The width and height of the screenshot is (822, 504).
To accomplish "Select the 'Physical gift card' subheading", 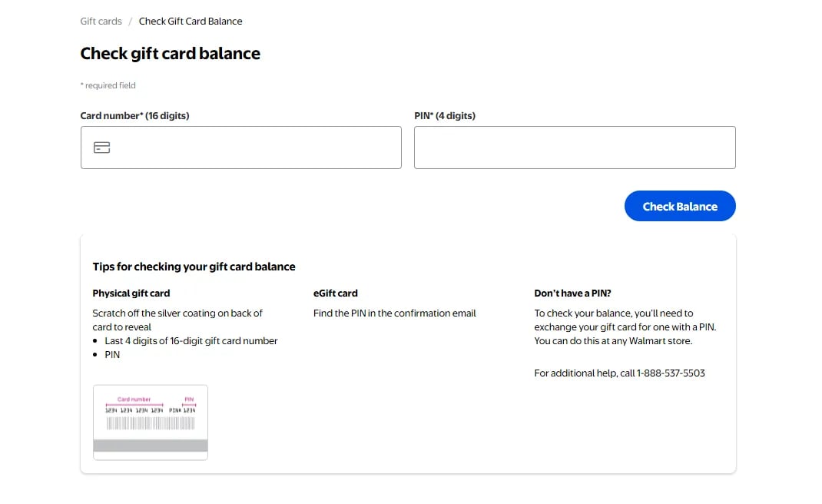I will [x=131, y=293].
